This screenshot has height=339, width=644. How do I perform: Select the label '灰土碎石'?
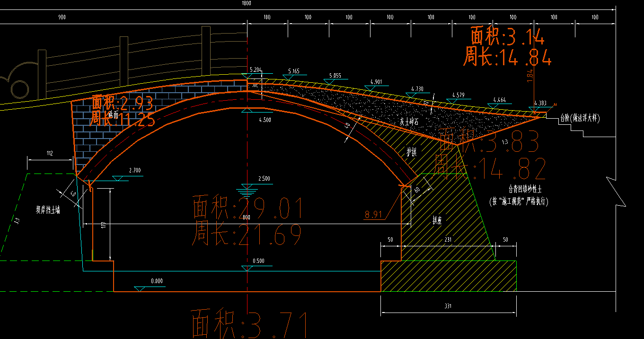coord(408,122)
